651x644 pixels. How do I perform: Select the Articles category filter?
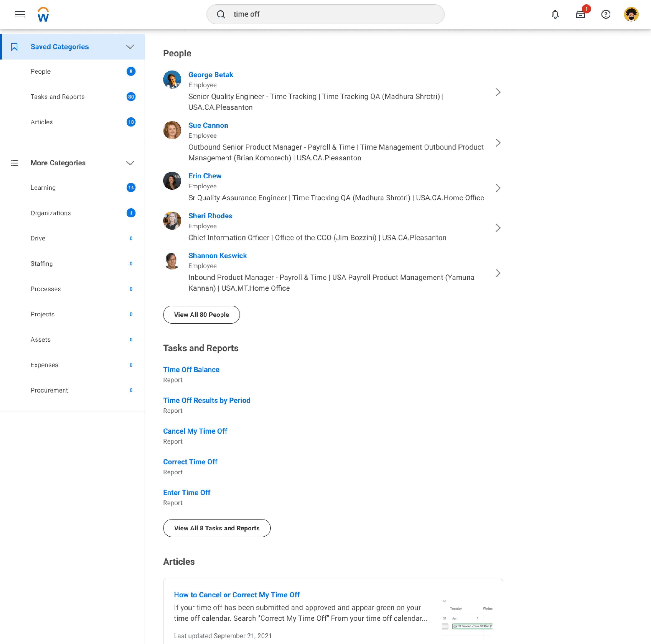point(42,122)
